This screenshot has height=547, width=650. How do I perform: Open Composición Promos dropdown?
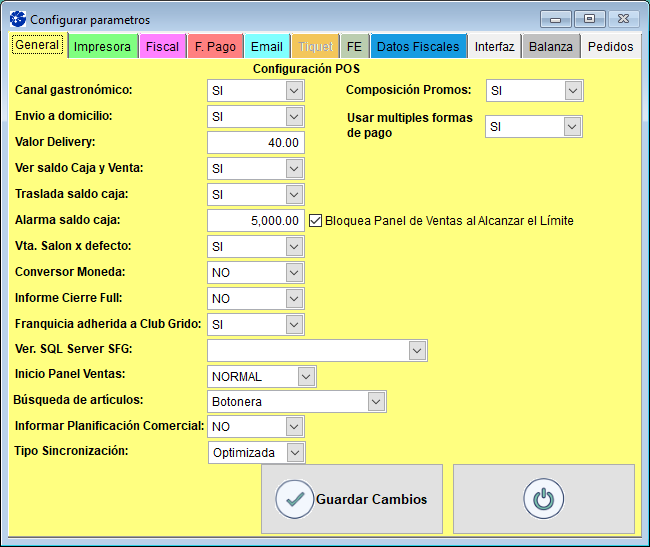[x=572, y=91]
